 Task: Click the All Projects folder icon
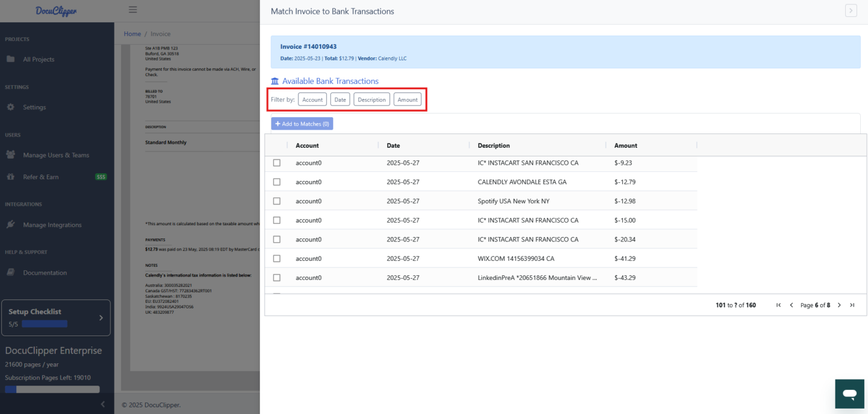click(10, 59)
